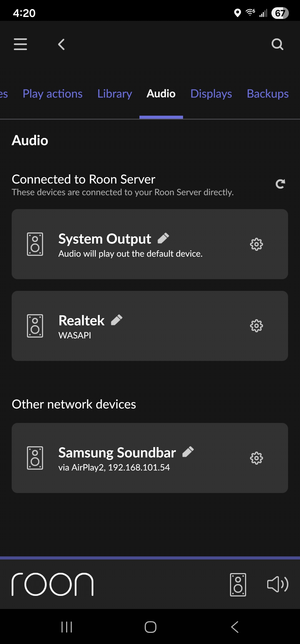The height and width of the screenshot is (644, 300).
Task: Open zone picker speaker icon in footer
Action: 238,584
